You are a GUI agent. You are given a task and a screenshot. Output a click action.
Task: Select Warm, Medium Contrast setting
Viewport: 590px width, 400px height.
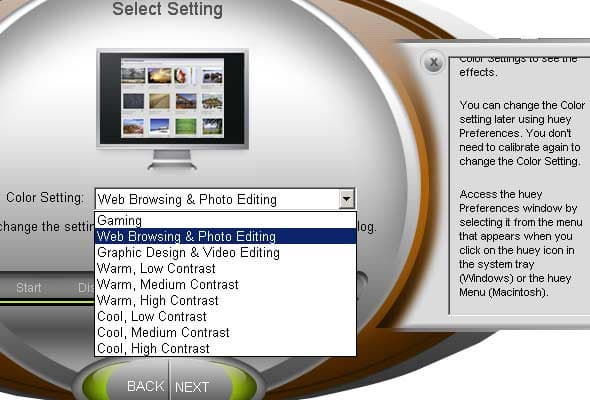click(x=225, y=284)
